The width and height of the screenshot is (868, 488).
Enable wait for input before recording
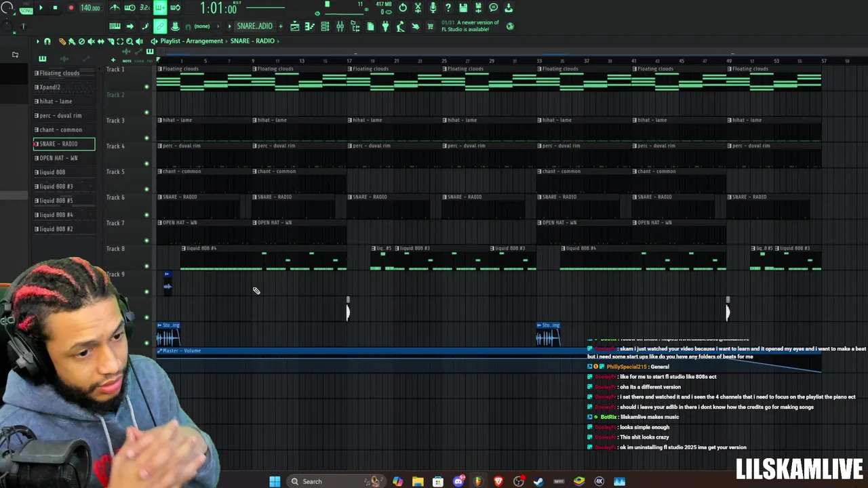tap(130, 7)
